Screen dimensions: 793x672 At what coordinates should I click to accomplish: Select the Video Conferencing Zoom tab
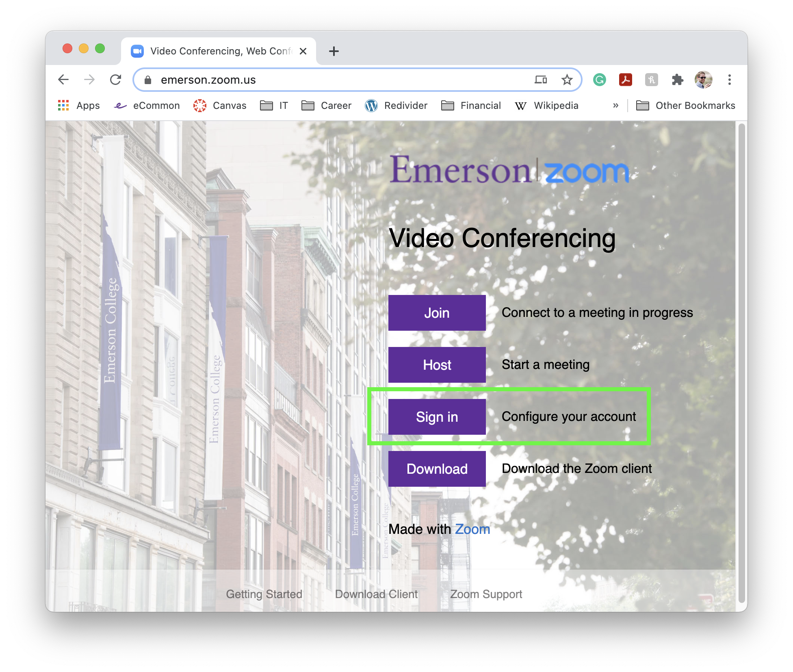coord(219,51)
